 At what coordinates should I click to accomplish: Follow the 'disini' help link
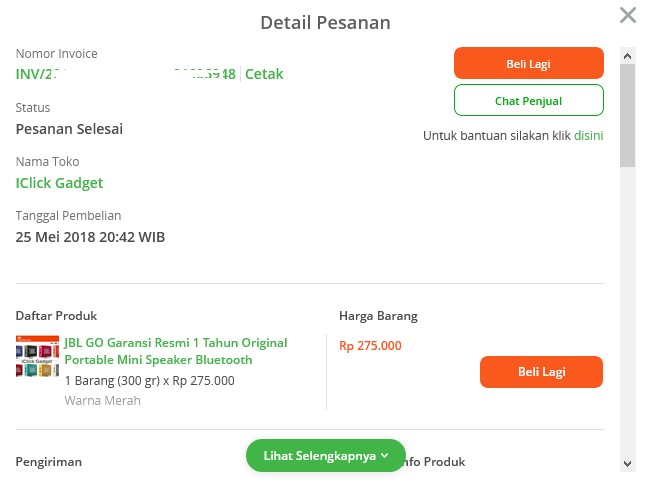(x=588, y=136)
